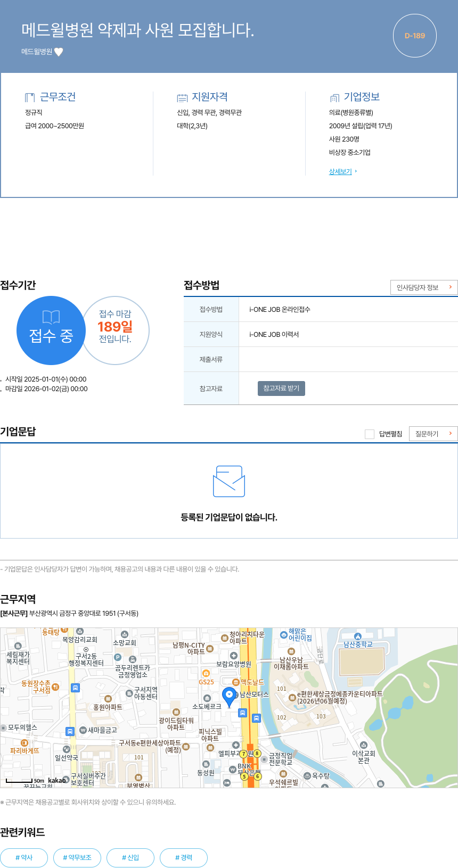
Task: Click the 참고자료 받기 button
Action: point(281,388)
